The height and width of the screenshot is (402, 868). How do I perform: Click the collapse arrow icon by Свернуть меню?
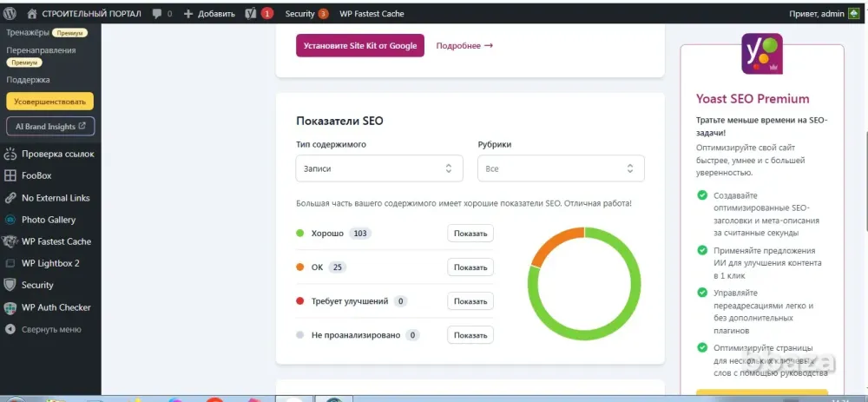coord(10,329)
